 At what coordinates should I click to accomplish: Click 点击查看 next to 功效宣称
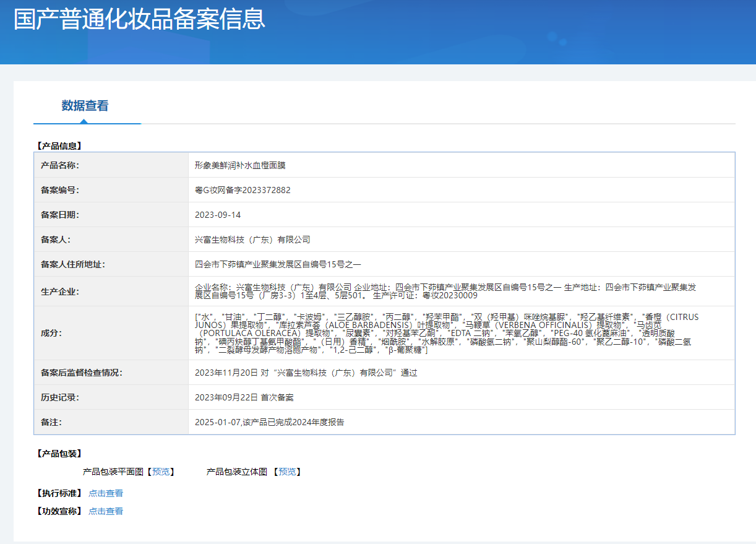point(106,511)
